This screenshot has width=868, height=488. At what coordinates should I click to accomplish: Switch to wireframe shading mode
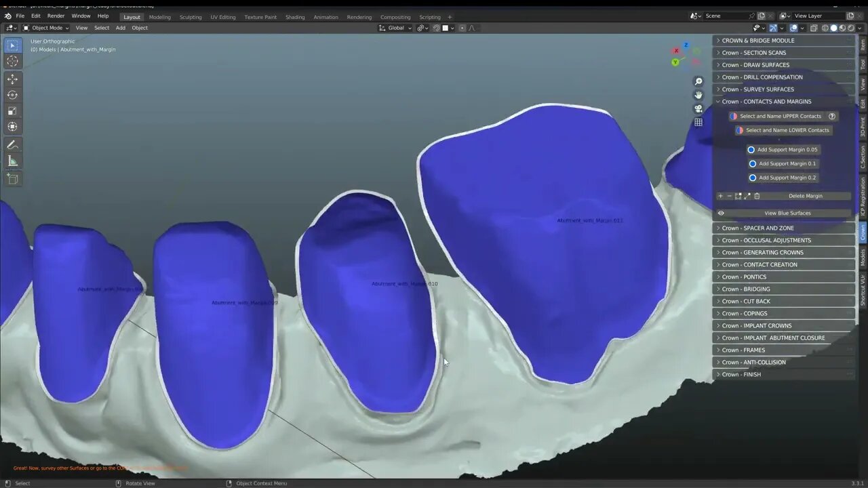825,28
